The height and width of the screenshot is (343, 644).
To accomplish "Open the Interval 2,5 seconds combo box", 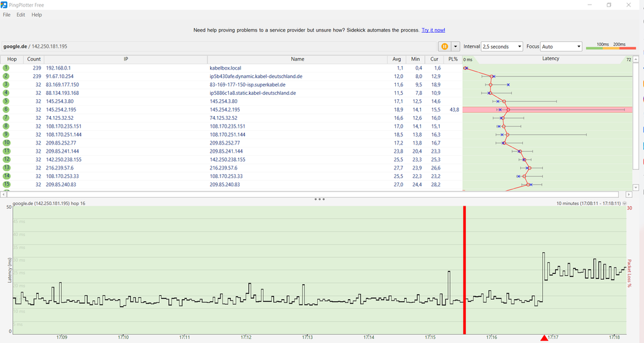I will point(502,46).
